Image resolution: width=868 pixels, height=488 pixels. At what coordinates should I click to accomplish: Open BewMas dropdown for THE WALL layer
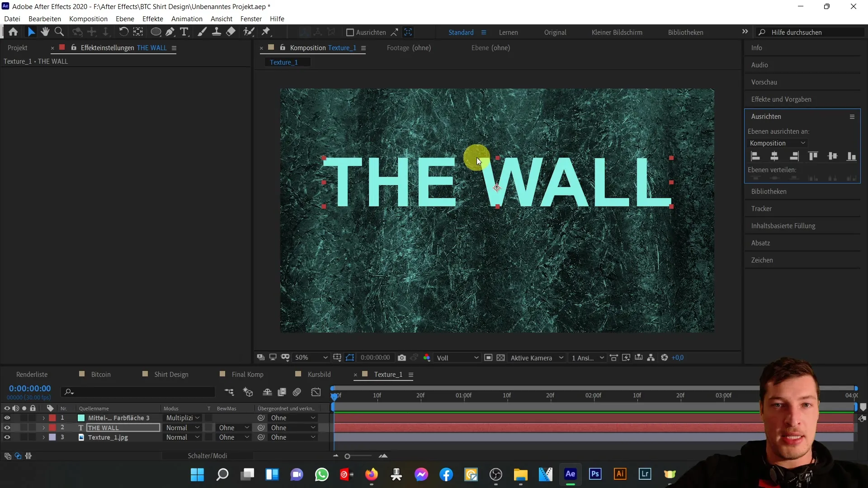pyautogui.click(x=233, y=428)
